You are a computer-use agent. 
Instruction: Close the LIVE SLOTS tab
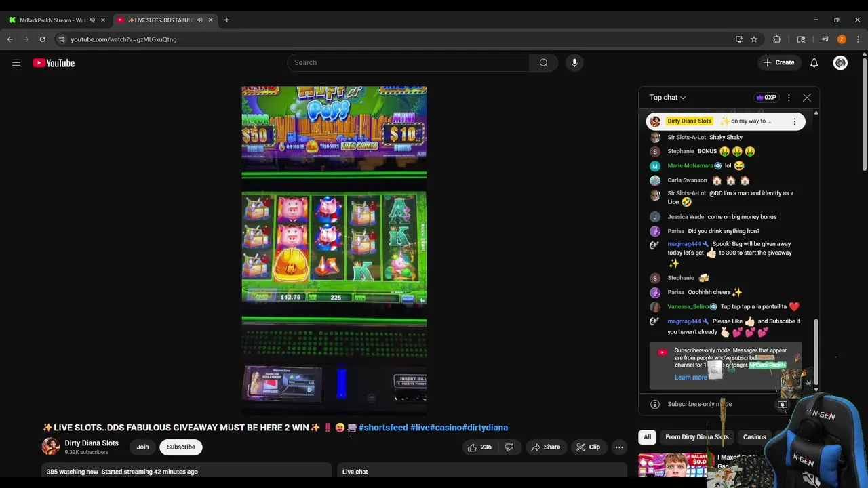[x=210, y=20]
